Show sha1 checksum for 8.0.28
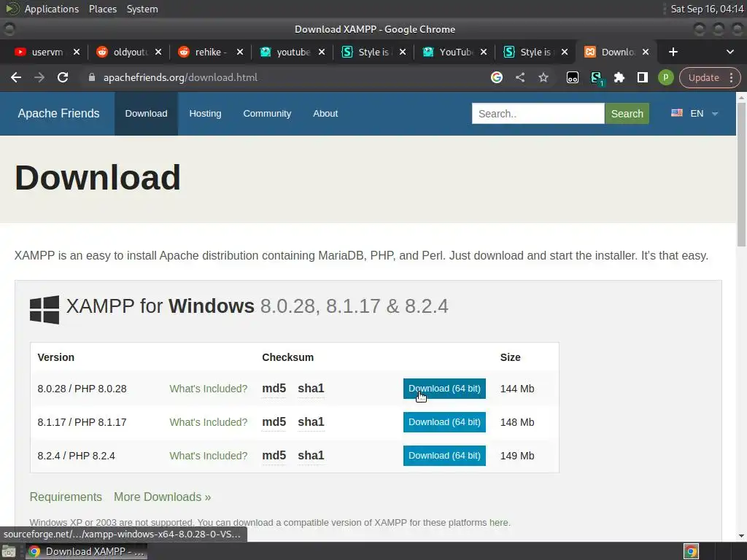 coord(311,389)
